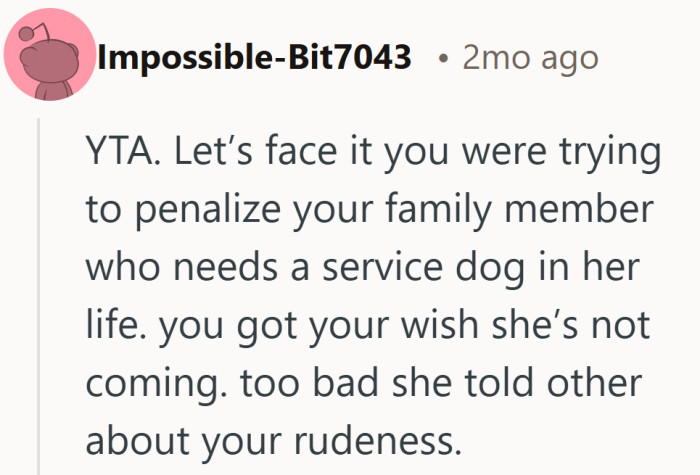Click the words "about your" in last line

coord(191,438)
